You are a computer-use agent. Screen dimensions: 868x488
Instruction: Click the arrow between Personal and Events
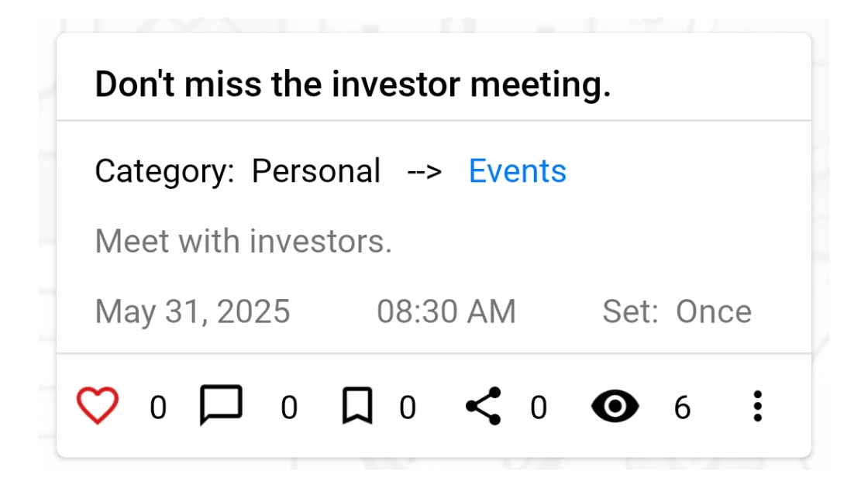(424, 171)
